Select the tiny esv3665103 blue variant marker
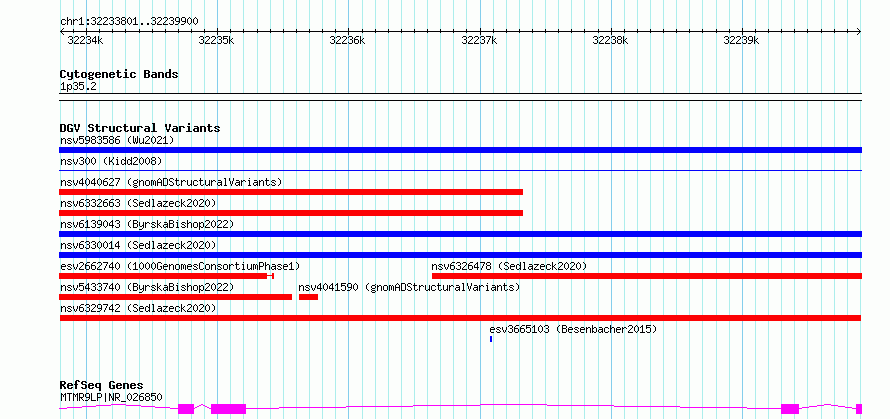 [491, 339]
